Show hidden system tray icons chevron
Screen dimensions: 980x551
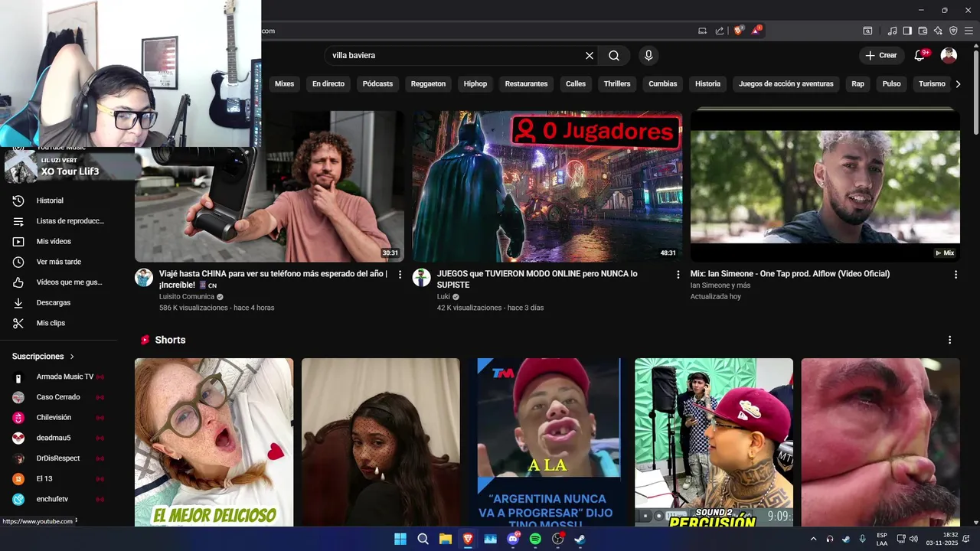(x=813, y=539)
